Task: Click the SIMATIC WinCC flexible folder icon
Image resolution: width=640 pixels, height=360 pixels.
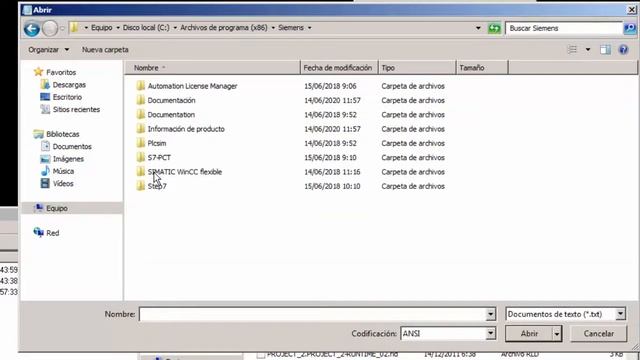Action: (140, 171)
